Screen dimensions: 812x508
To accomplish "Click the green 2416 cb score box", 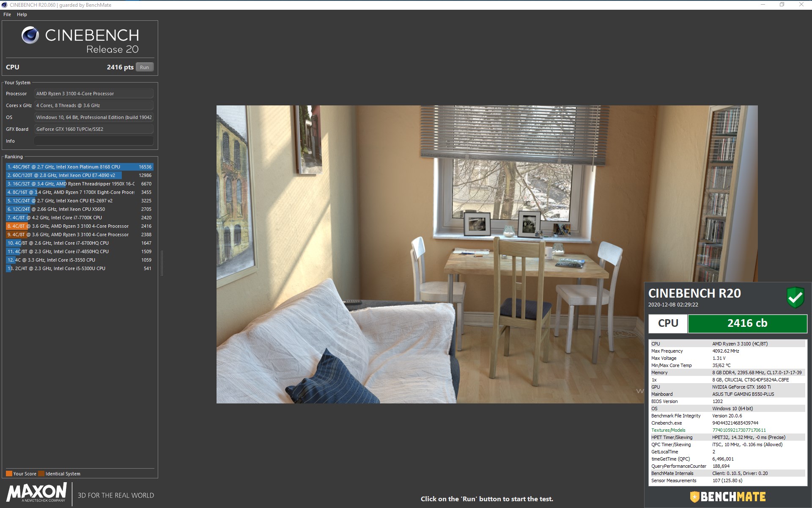I will click(747, 323).
